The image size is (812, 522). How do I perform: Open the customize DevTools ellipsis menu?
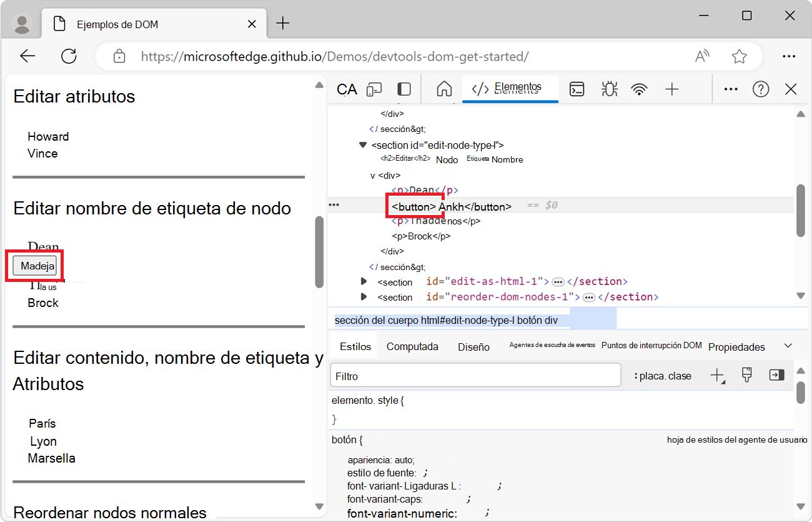[730, 89]
